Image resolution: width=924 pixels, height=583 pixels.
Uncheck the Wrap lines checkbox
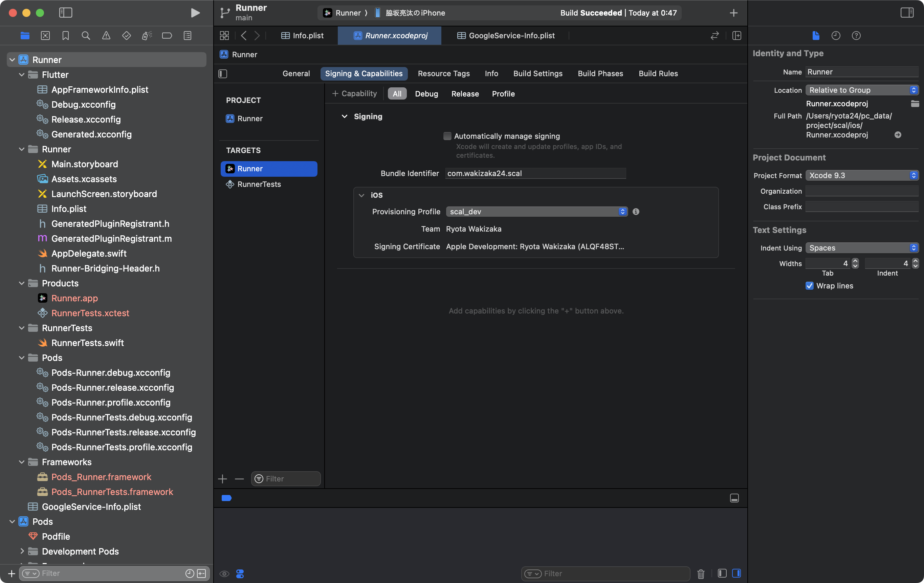[x=810, y=285]
